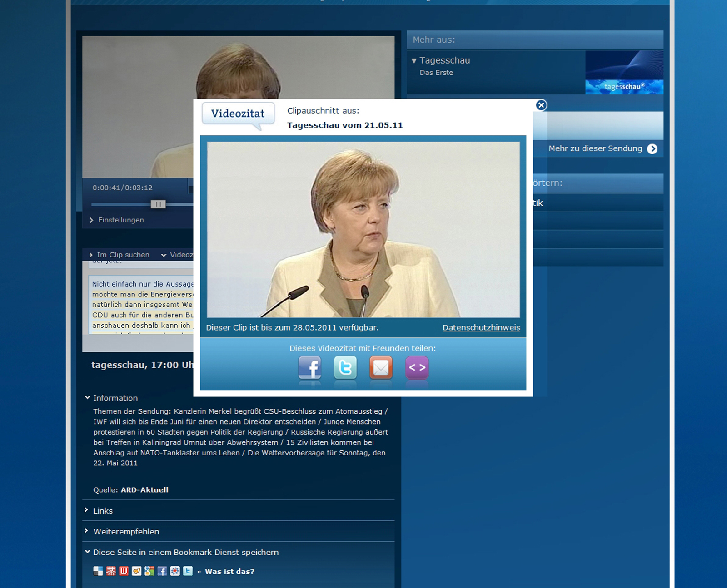Viewport: 727px width, 588px height.
Task: Send the Videozitat by email
Action: click(381, 367)
